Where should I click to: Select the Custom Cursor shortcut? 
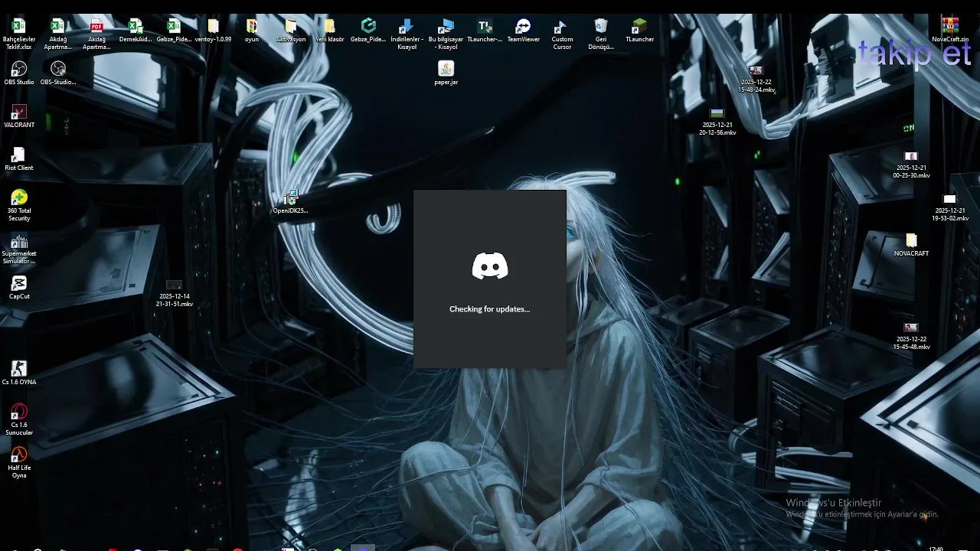click(562, 27)
